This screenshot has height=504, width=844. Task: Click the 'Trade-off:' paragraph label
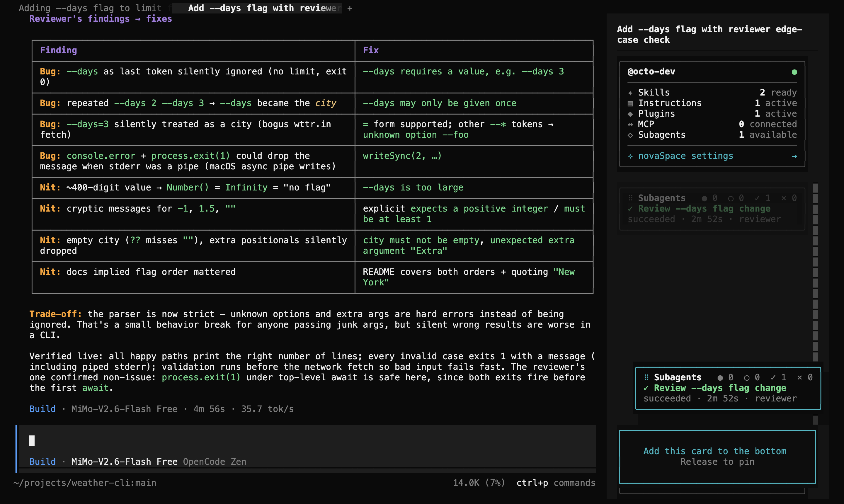pos(56,314)
